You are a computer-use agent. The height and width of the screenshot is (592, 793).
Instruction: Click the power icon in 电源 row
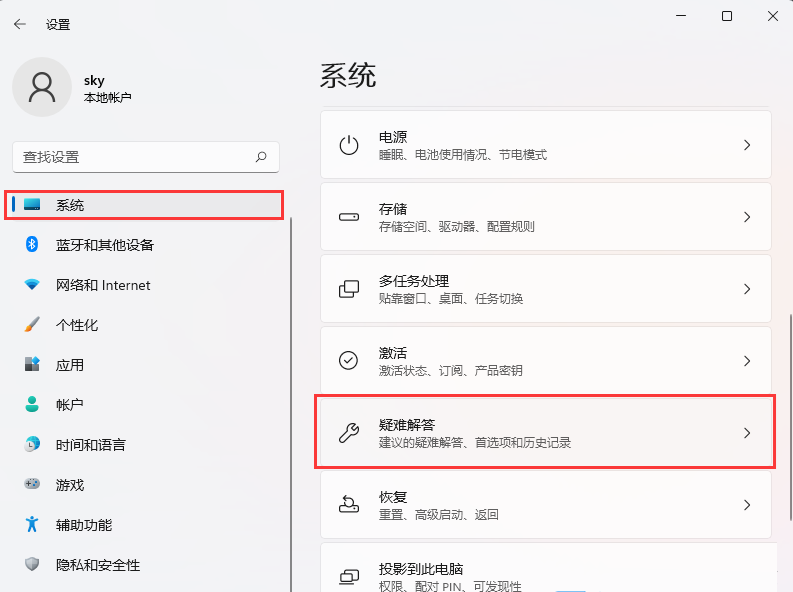tap(349, 145)
